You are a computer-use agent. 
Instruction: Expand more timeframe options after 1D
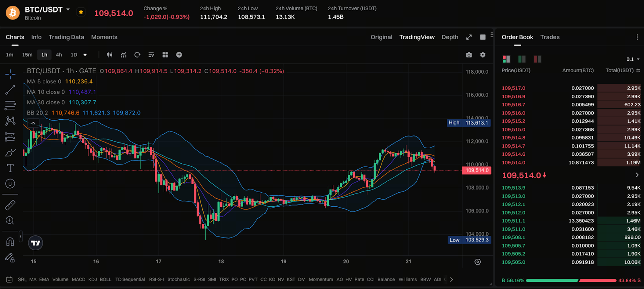pyautogui.click(x=85, y=55)
